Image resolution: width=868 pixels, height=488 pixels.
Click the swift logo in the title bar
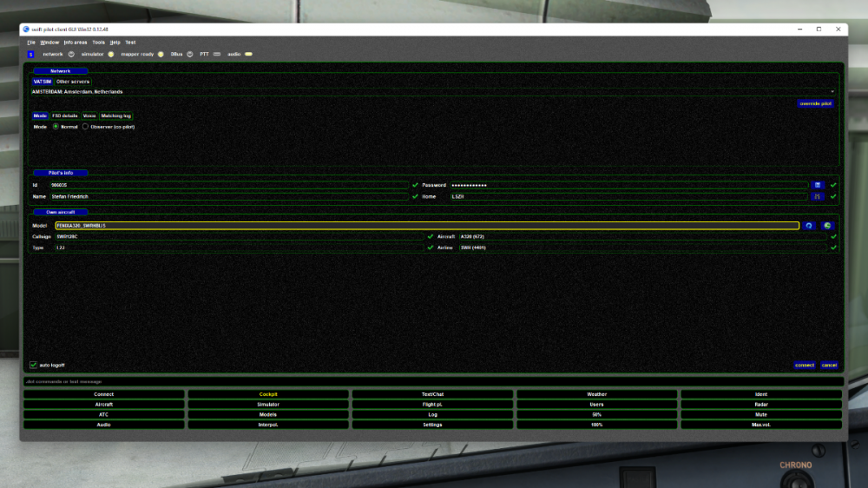point(26,30)
